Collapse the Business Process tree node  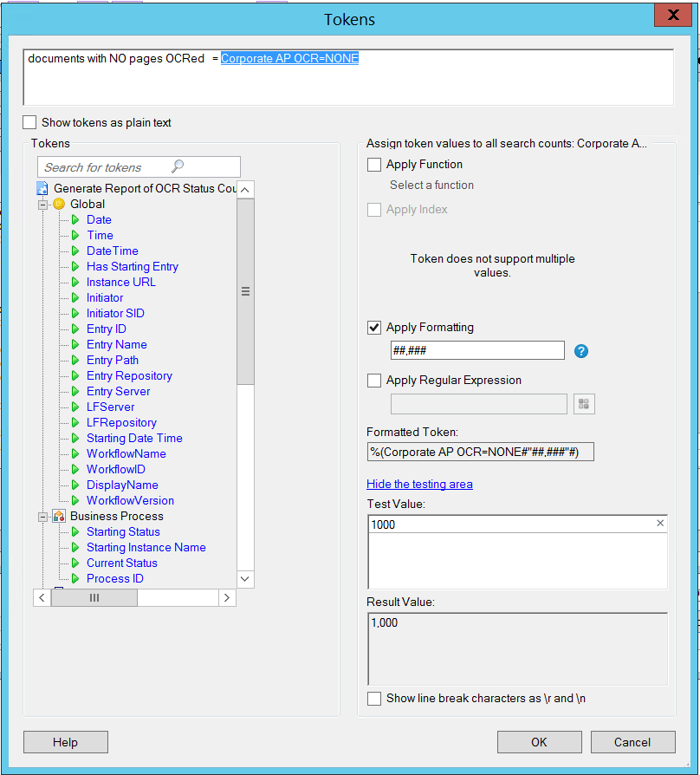click(x=42, y=517)
